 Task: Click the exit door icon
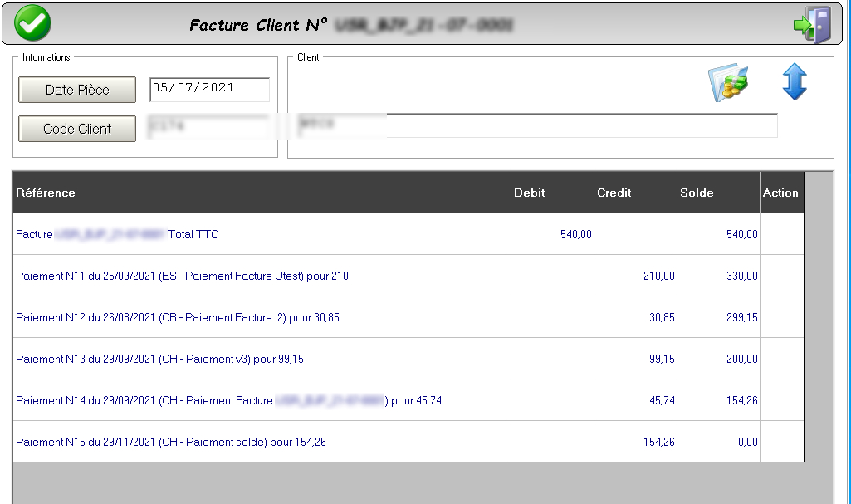coord(812,24)
